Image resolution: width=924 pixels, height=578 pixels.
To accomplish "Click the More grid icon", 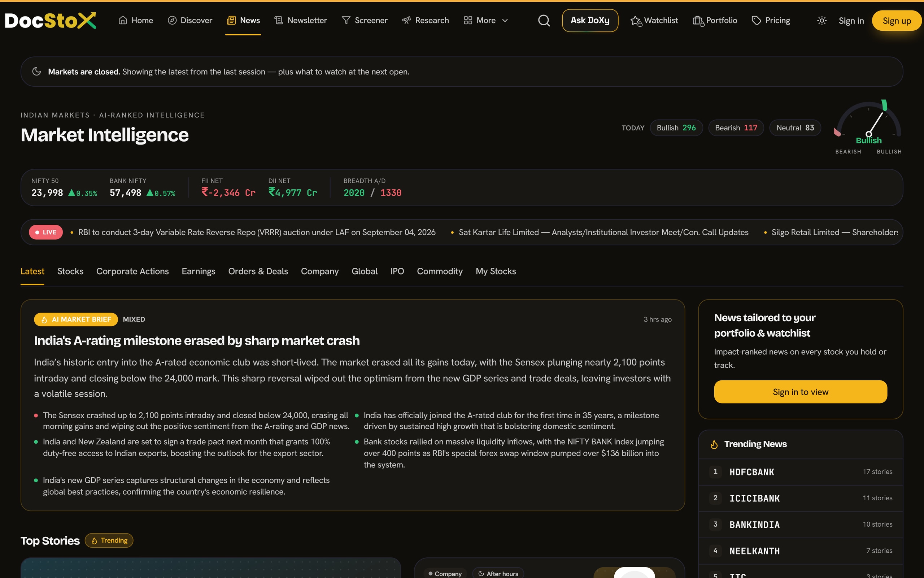I will 468,20.
